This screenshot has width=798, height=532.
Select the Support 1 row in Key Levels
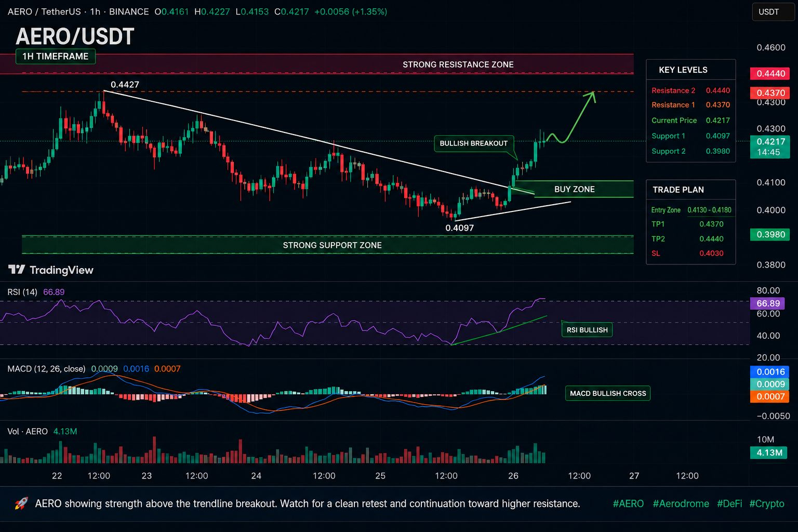691,136
